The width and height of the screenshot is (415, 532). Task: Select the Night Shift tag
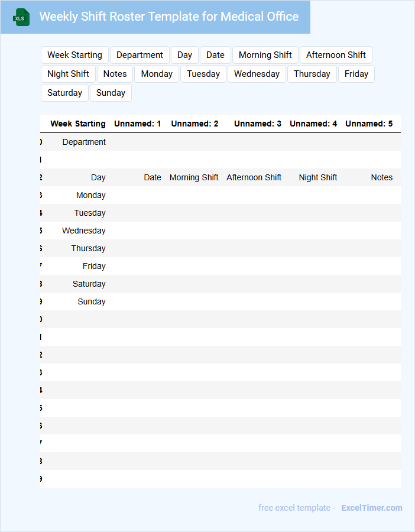click(x=68, y=74)
